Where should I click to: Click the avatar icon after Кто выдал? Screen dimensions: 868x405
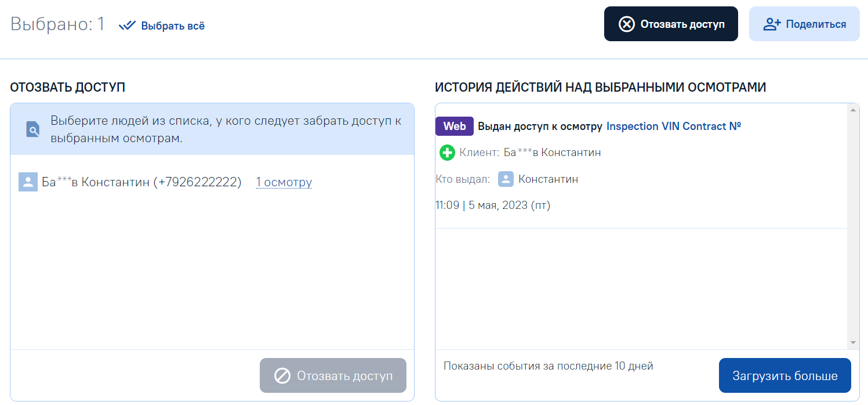(x=506, y=179)
